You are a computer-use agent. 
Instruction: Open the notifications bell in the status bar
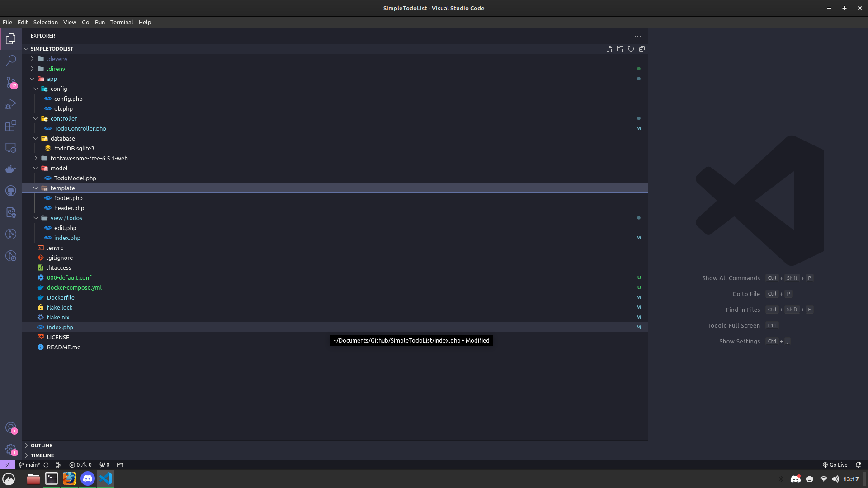(858, 465)
